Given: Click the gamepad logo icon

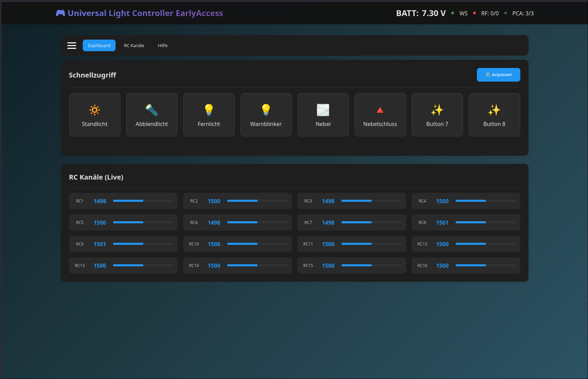Looking at the screenshot, I should click(x=61, y=13).
